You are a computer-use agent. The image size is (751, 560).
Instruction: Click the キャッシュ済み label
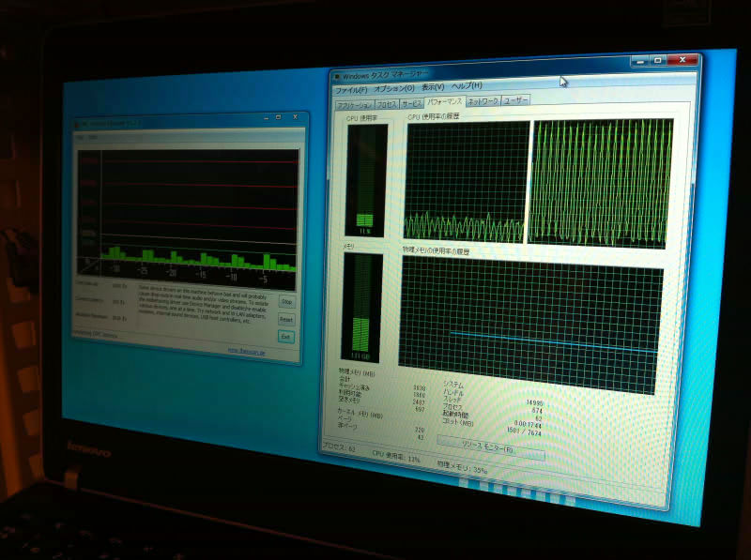point(354,386)
